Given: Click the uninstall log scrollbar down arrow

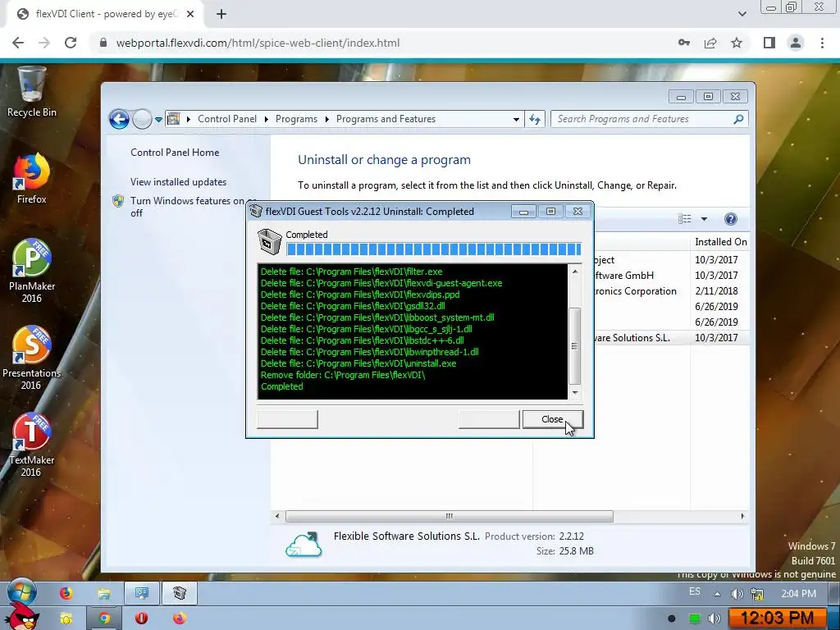Looking at the screenshot, I should pos(575,393).
